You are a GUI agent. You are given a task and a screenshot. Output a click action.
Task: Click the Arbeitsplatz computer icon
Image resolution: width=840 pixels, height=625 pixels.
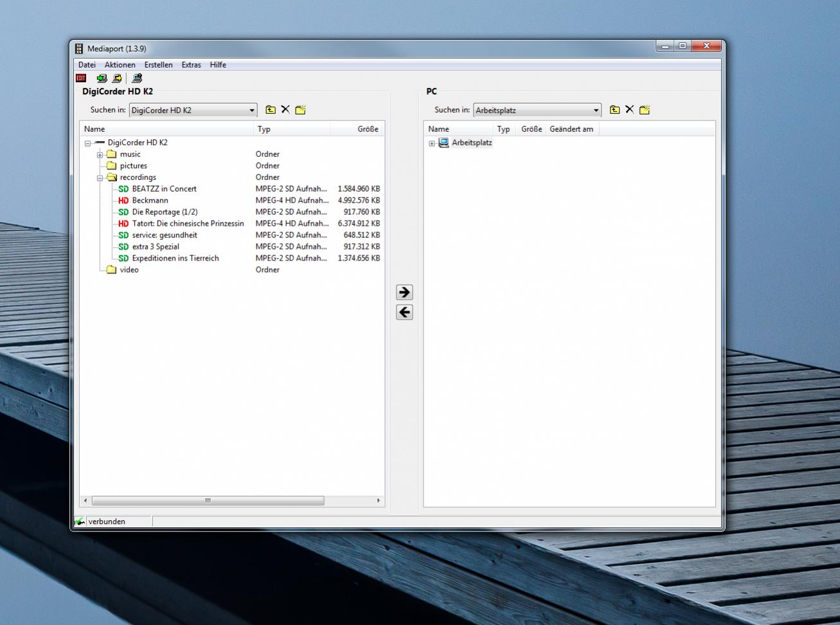click(x=443, y=143)
